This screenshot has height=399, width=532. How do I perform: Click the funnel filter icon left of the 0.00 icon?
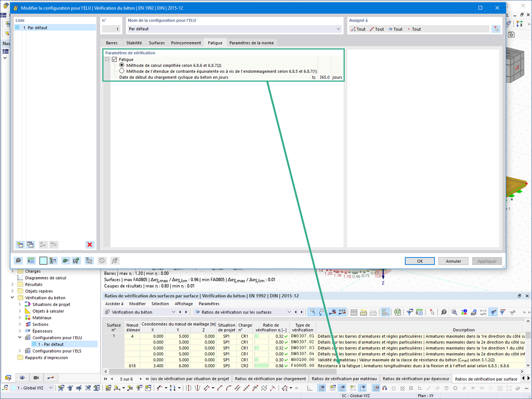click(x=410, y=312)
